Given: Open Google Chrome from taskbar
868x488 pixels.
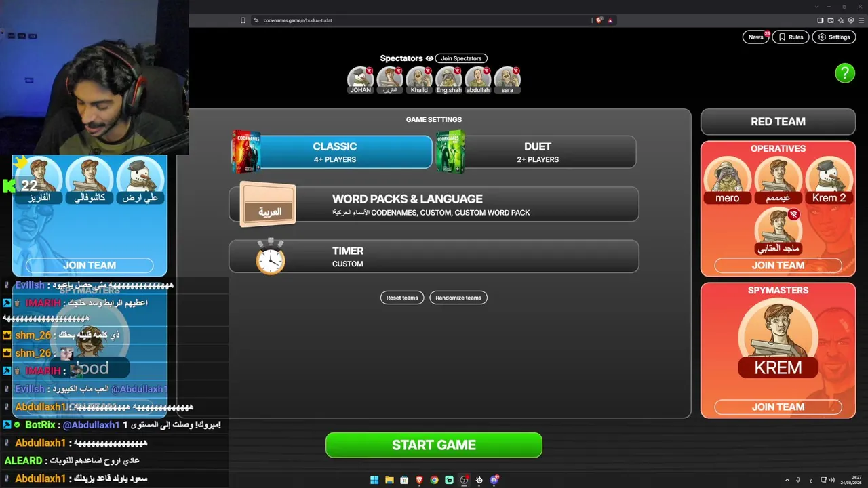Looking at the screenshot, I should pyautogui.click(x=434, y=480).
